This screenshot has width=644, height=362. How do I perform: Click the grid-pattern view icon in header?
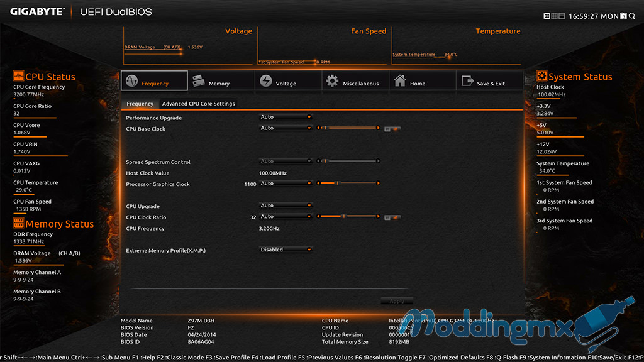coord(555,16)
